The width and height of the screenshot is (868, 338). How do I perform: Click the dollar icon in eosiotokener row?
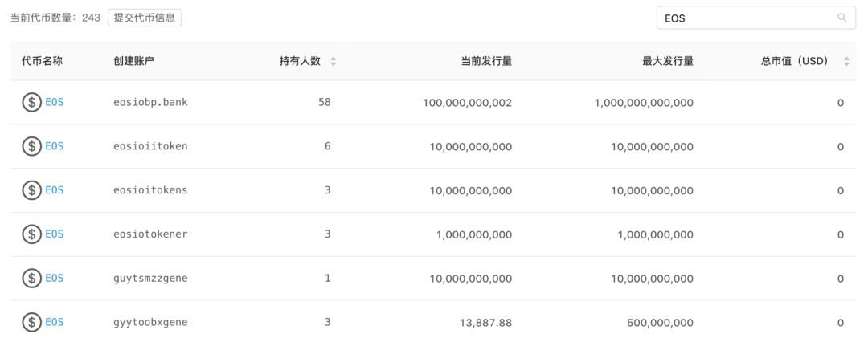coord(31,234)
